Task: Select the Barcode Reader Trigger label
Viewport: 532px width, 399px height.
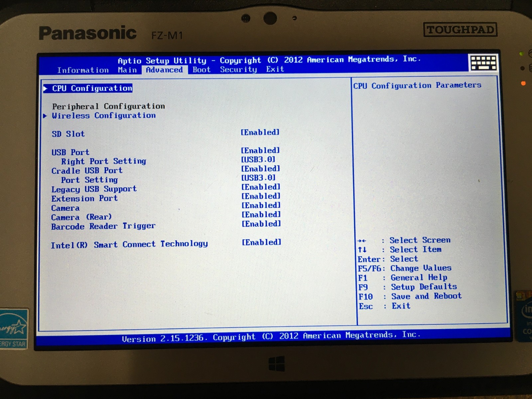Action: [x=103, y=226]
